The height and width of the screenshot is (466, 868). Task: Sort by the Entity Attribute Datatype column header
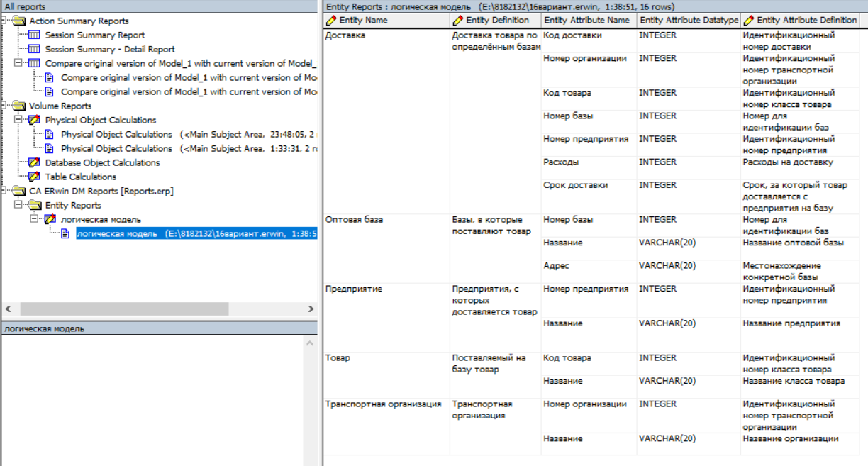[x=688, y=21]
